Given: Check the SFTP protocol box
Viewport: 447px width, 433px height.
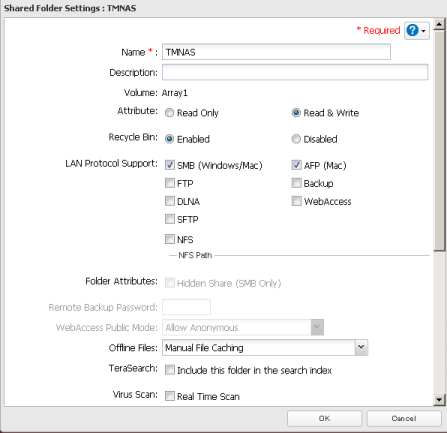Looking at the screenshot, I should tap(170, 219).
